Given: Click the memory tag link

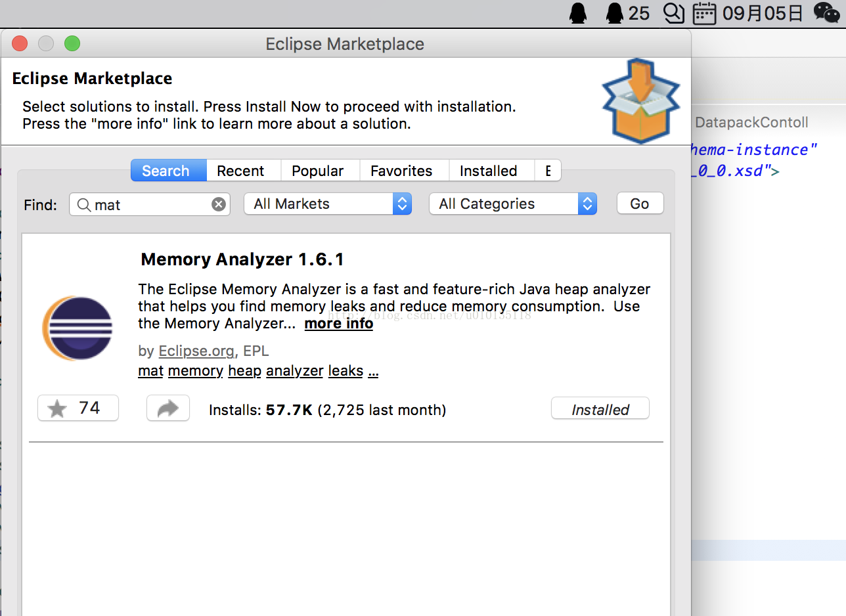Looking at the screenshot, I should point(196,371).
